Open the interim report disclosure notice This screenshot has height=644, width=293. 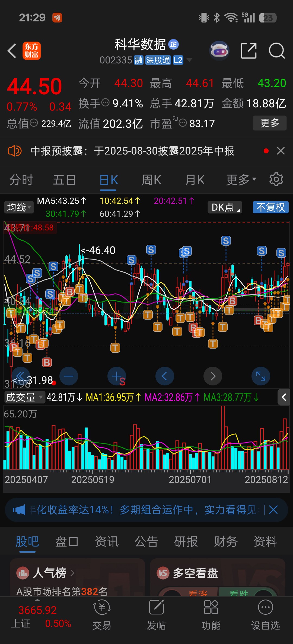[132, 151]
